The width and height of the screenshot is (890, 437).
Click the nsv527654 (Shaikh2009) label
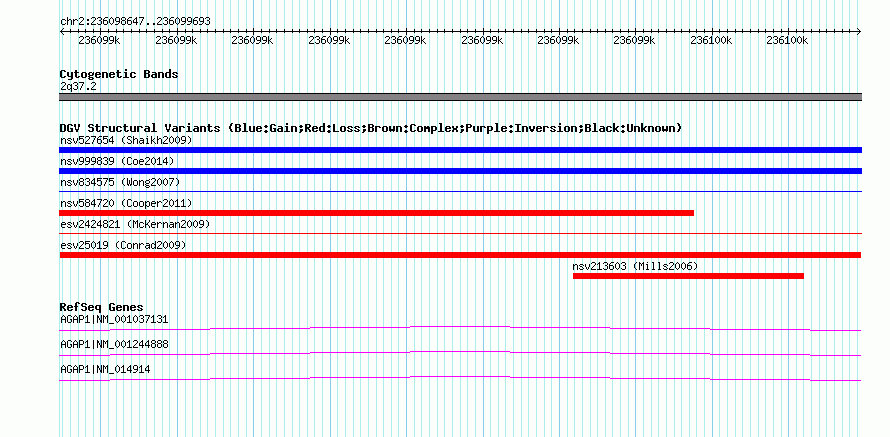(126, 140)
